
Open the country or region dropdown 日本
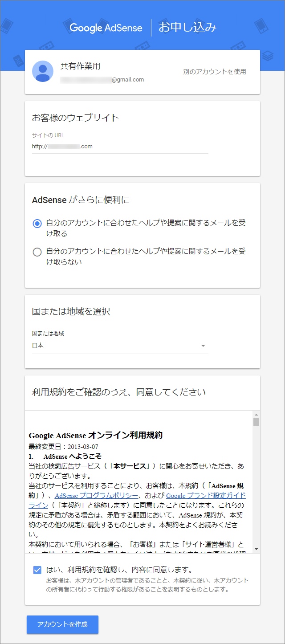(x=120, y=346)
